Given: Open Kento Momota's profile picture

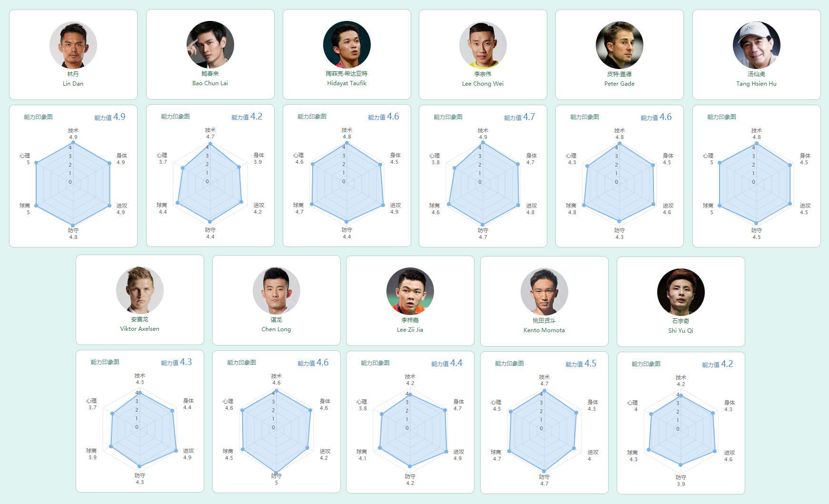Looking at the screenshot, I should point(544,292).
